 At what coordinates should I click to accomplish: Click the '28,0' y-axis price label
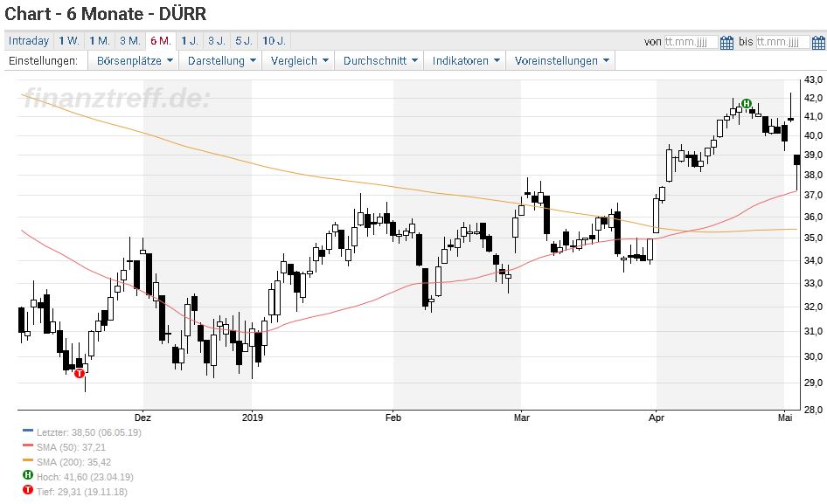[x=813, y=409]
